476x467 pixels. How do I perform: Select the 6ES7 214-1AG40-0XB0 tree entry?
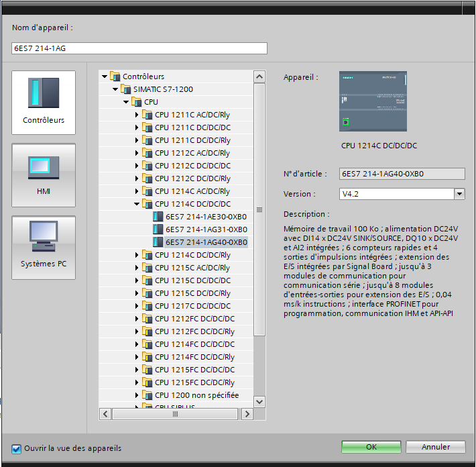click(206, 242)
